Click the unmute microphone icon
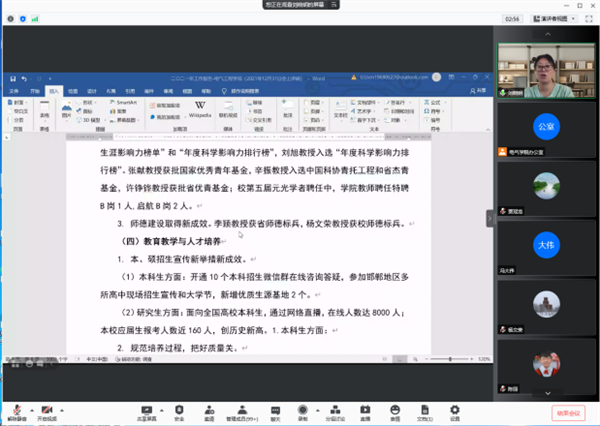The height and width of the screenshot is (426, 600). (x=16, y=409)
